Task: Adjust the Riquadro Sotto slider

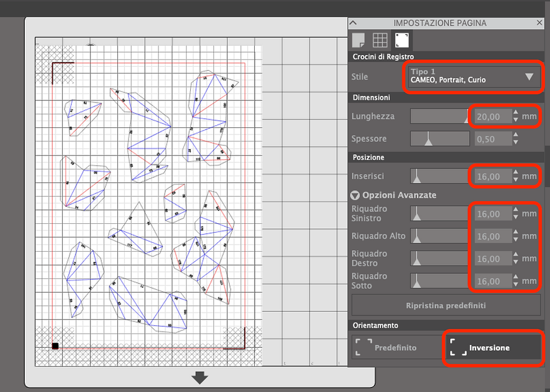Action: [x=440, y=280]
